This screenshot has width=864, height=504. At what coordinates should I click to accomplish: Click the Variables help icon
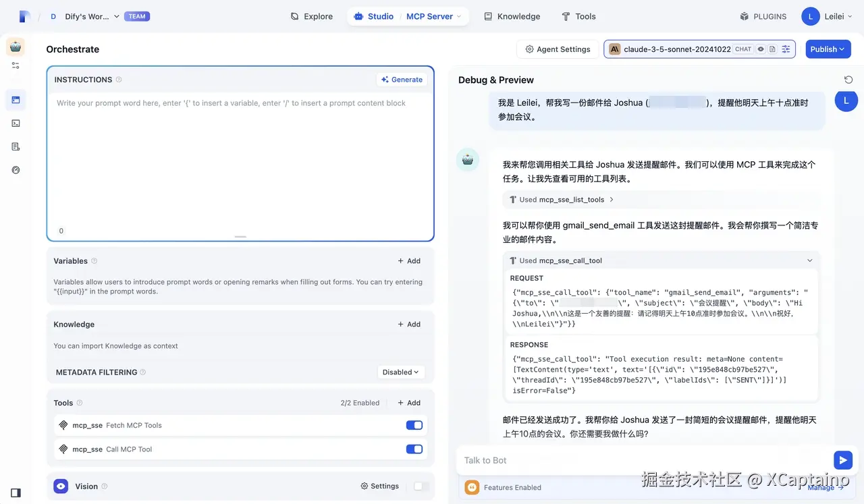click(94, 261)
